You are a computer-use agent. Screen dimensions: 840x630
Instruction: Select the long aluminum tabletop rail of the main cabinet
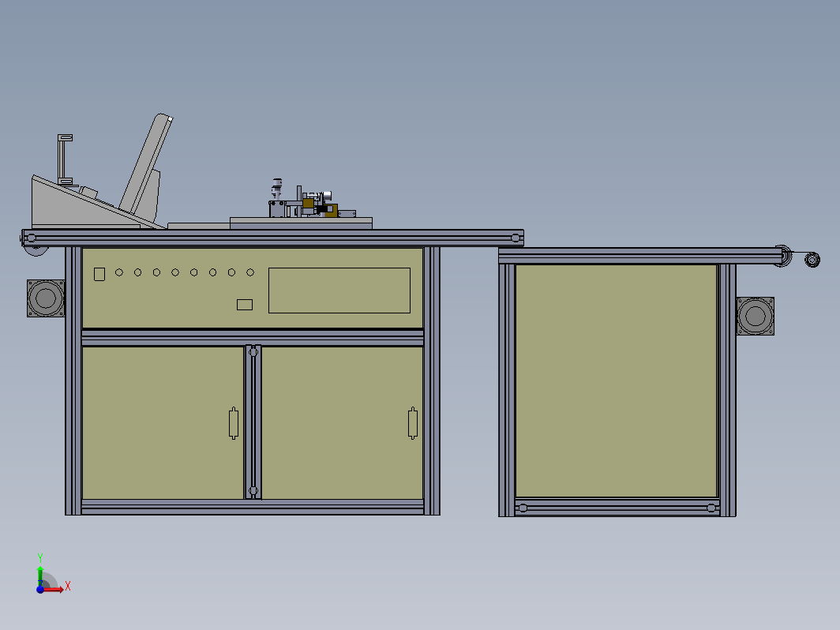272,238
